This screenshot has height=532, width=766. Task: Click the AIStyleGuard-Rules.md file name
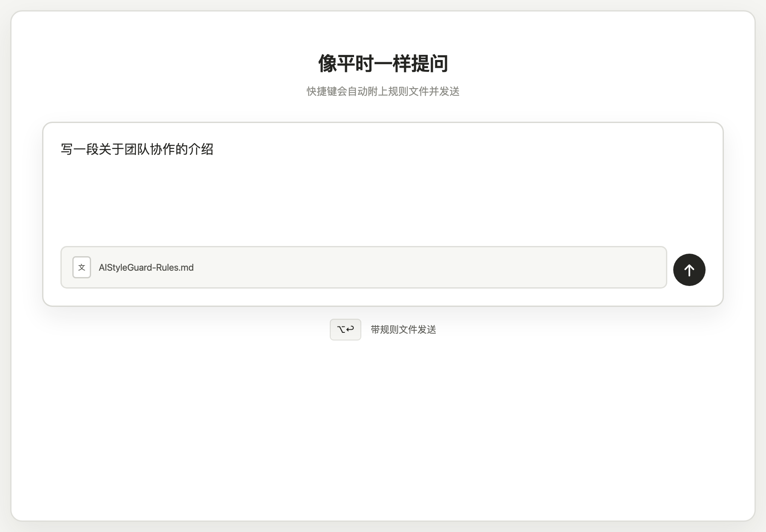click(146, 268)
